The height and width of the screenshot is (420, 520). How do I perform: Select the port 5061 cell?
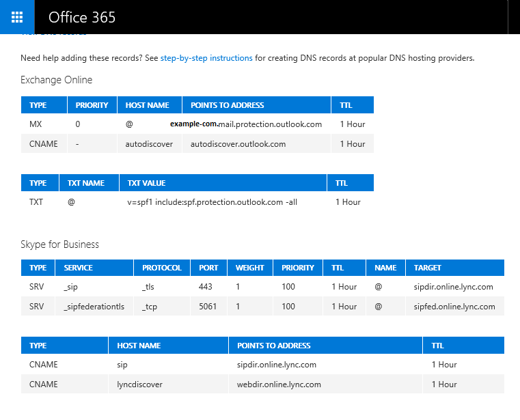[208, 307]
